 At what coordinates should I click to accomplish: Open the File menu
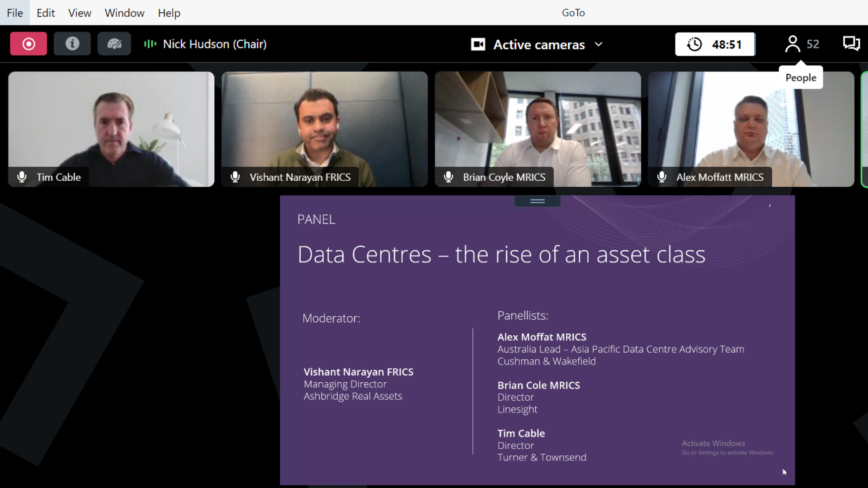point(14,13)
